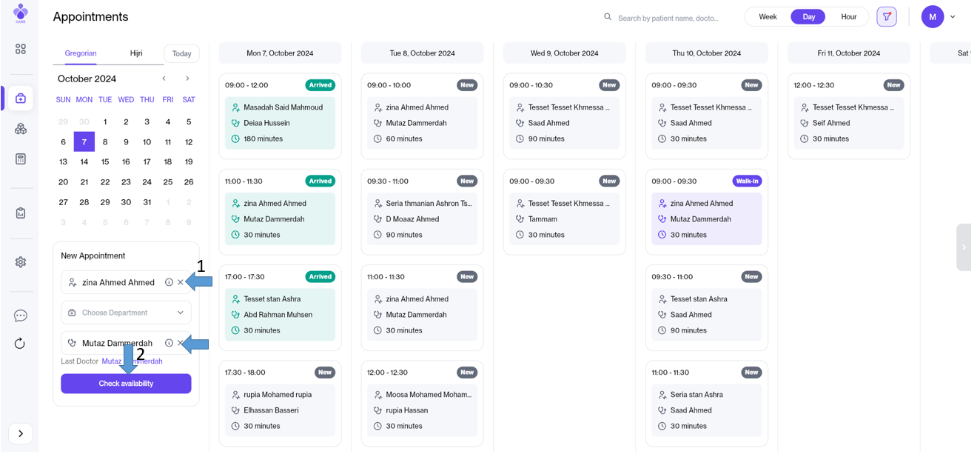980x474 pixels.
Task: Open the settings gear icon in sidebar
Action: click(x=21, y=262)
